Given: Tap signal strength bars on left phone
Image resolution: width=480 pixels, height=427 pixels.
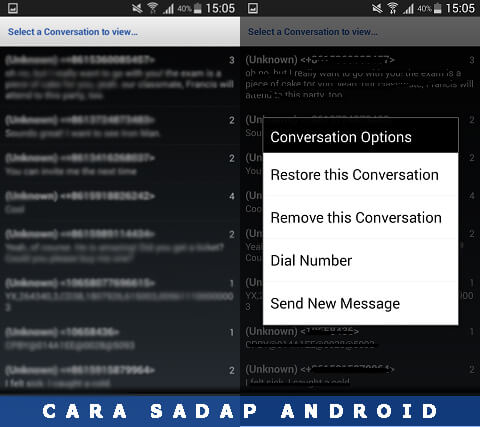Looking at the screenshot, I should (168, 8).
